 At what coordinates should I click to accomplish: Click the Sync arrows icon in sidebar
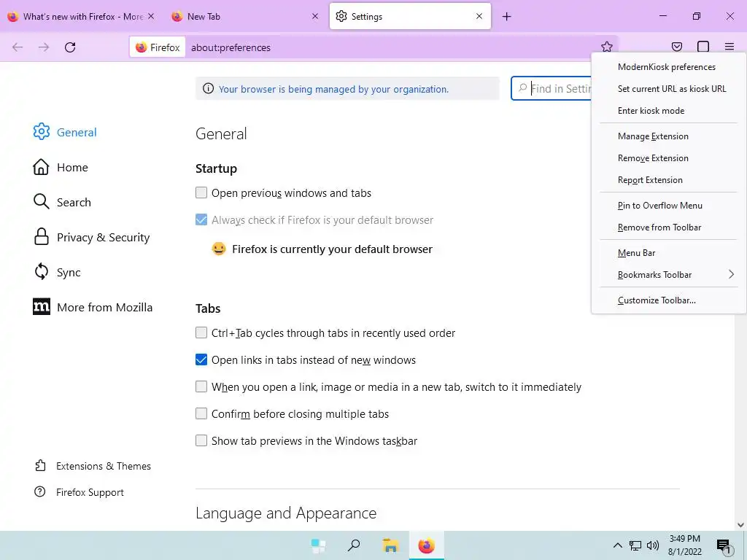tap(42, 272)
